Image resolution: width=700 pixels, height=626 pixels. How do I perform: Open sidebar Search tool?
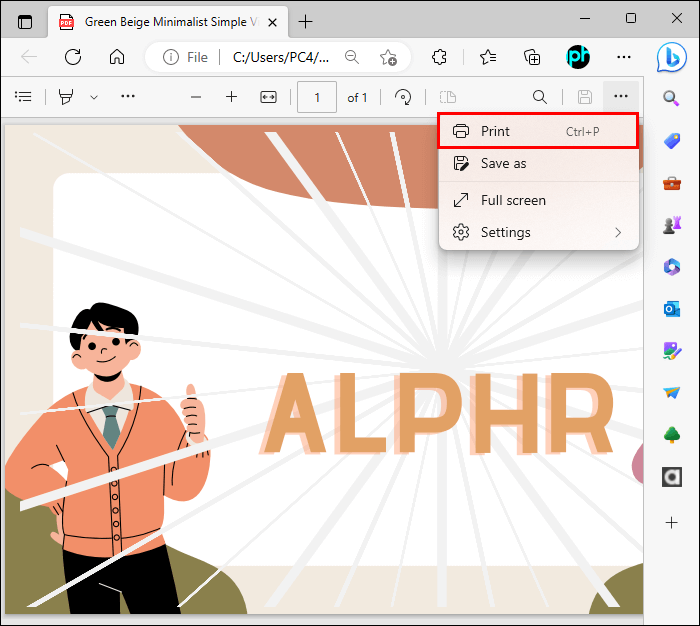(671, 98)
